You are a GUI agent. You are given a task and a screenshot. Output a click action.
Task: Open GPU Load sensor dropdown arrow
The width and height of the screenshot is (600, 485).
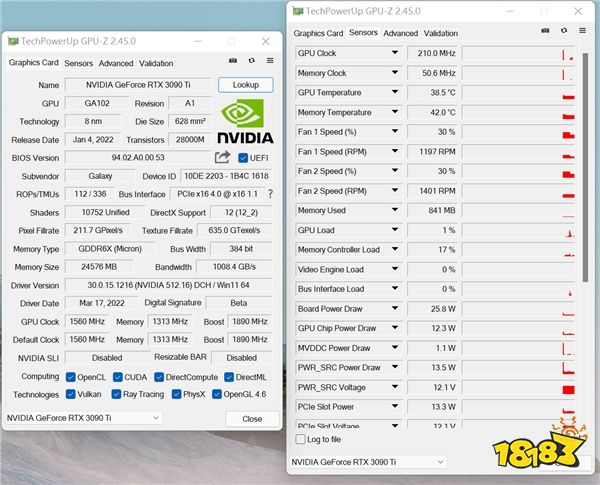(x=395, y=230)
